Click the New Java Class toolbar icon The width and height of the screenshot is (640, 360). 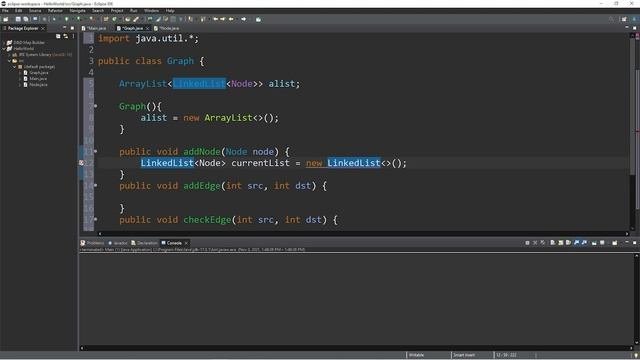click(x=115, y=19)
